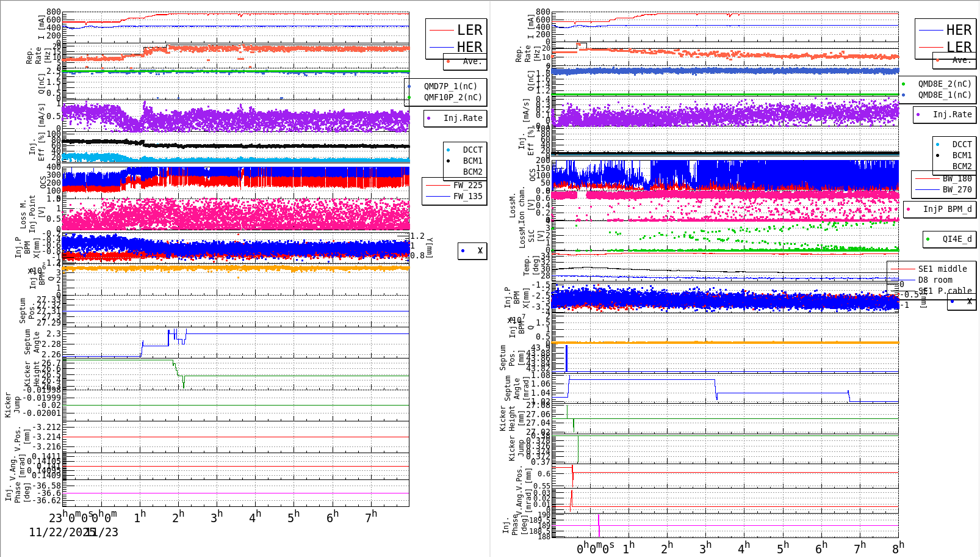Click the Ave. legend marker on right panel
This screenshot has width=980, height=557.
(936, 60)
